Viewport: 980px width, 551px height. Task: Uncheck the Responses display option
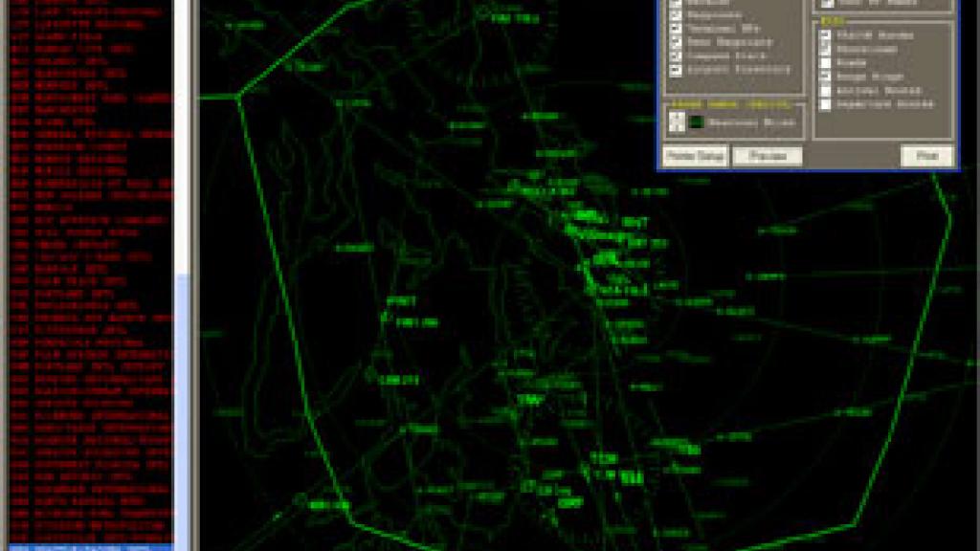(x=677, y=14)
